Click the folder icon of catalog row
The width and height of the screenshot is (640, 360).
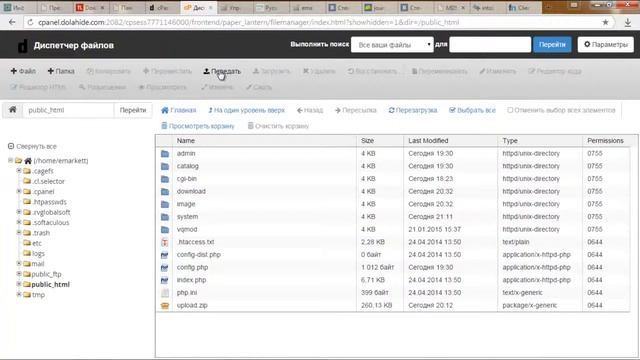point(165,166)
